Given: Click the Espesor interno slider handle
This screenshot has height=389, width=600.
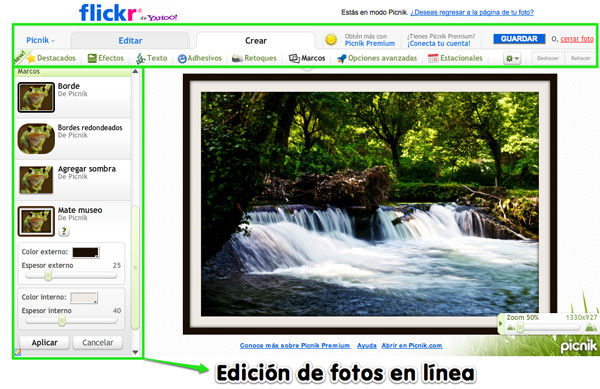Looking at the screenshot, I should click(x=62, y=321).
